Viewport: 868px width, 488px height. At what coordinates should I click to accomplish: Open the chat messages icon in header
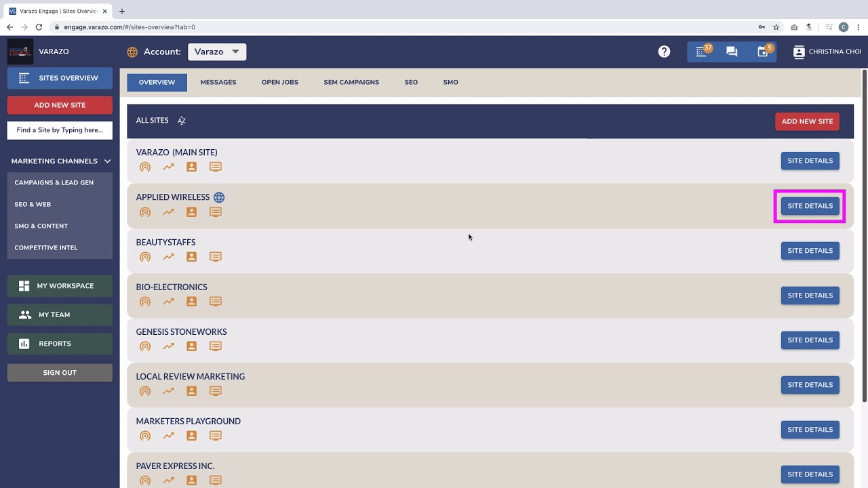[732, 52]
